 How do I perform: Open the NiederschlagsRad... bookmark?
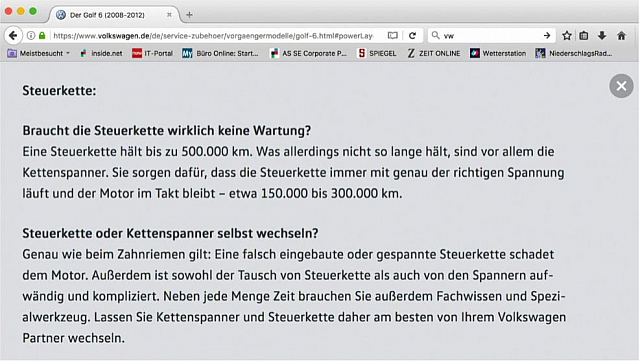pyautogui.click(x=574, y=53)
